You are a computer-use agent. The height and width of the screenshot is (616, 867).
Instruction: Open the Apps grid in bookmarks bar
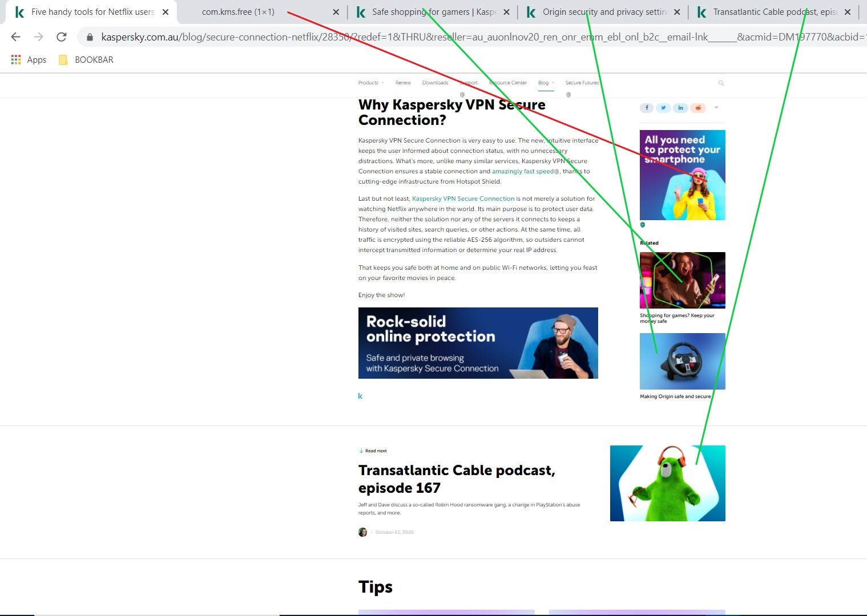(x=29, y=59)
